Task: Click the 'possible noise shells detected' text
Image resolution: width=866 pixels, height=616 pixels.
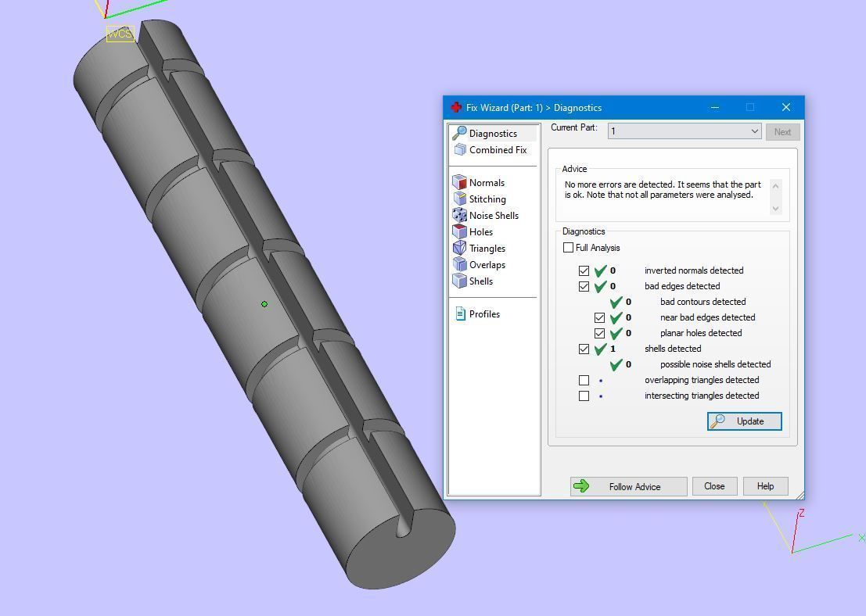Action: (x=715, y=364)
